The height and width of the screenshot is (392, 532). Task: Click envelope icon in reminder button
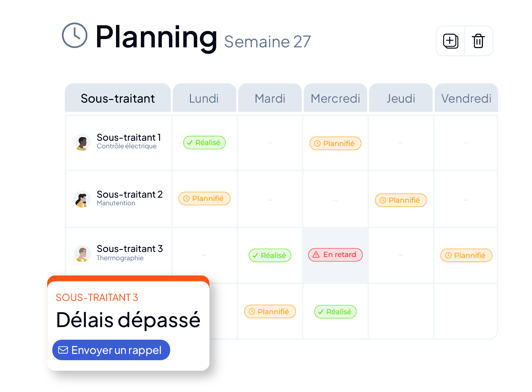pos(63,350)
